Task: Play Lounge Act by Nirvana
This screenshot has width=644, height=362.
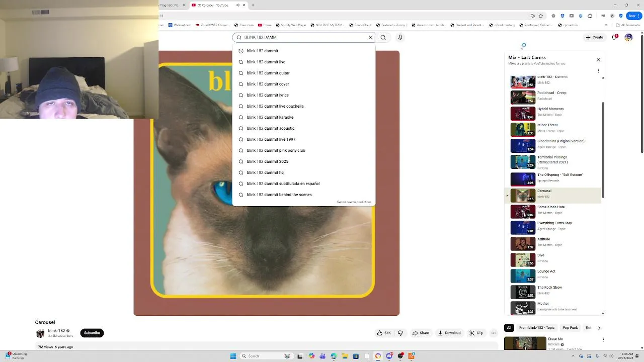Action: click(553, 275)
